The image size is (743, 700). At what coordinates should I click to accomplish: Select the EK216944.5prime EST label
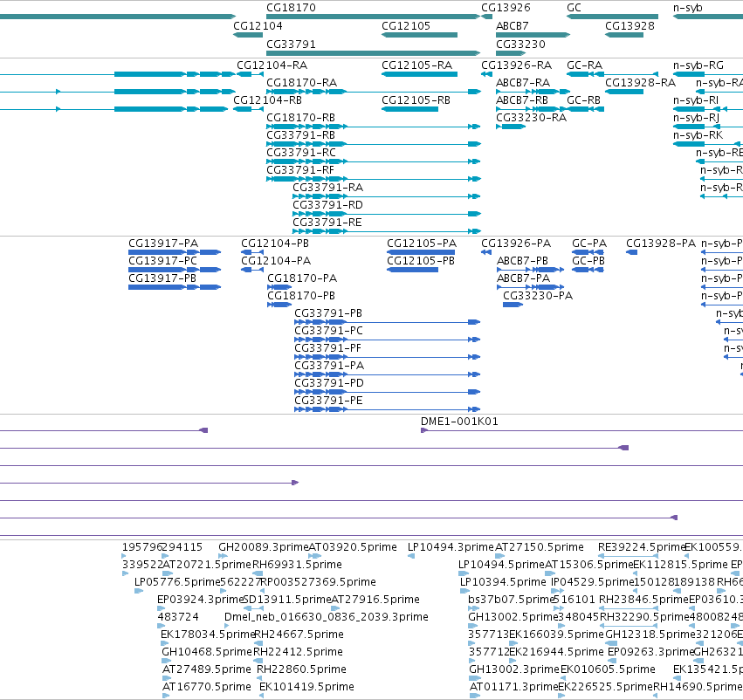point(557,652)
